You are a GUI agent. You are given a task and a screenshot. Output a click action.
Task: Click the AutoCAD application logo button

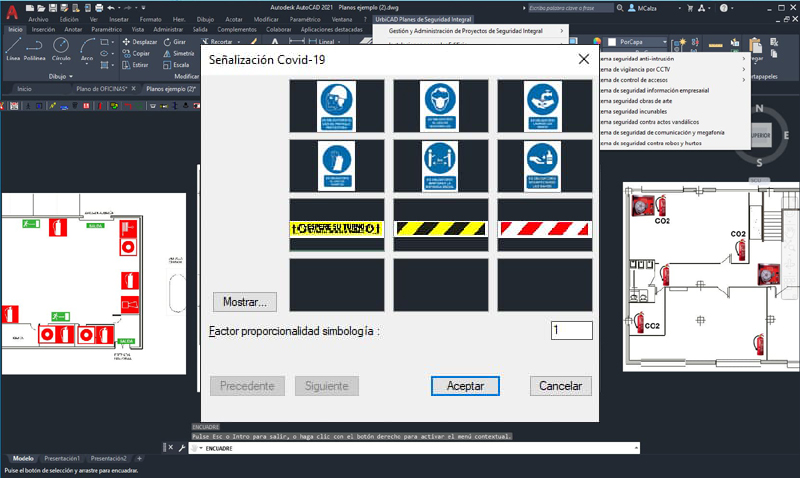point(11,11)
